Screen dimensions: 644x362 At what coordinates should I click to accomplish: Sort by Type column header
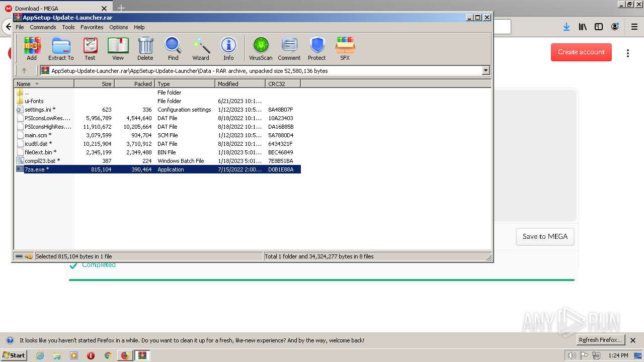[185, 84]
